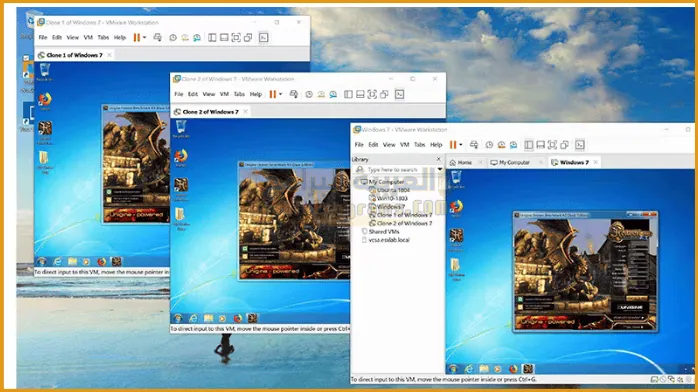Image resolution: width=698 pixels, height=392 pixels.
Task: Click Internet Explorer in the Clone 1 guest taskbar
Action: (57, 261)
